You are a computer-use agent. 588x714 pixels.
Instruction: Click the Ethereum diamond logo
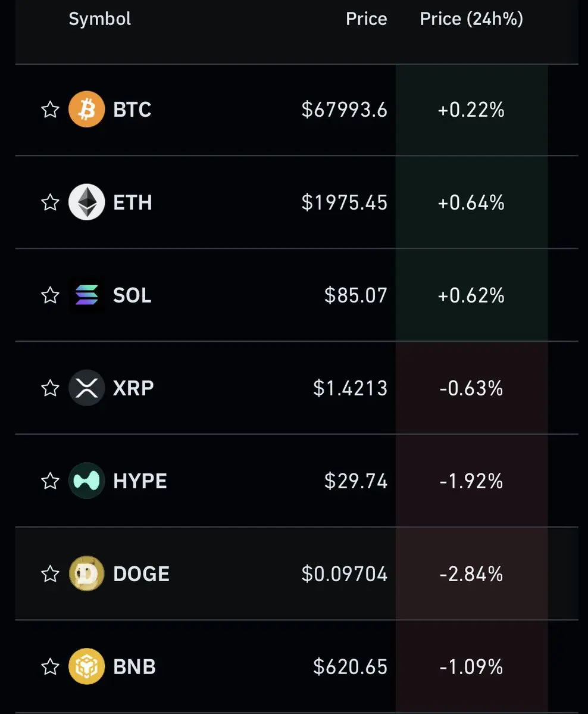[x=86, y=202]
